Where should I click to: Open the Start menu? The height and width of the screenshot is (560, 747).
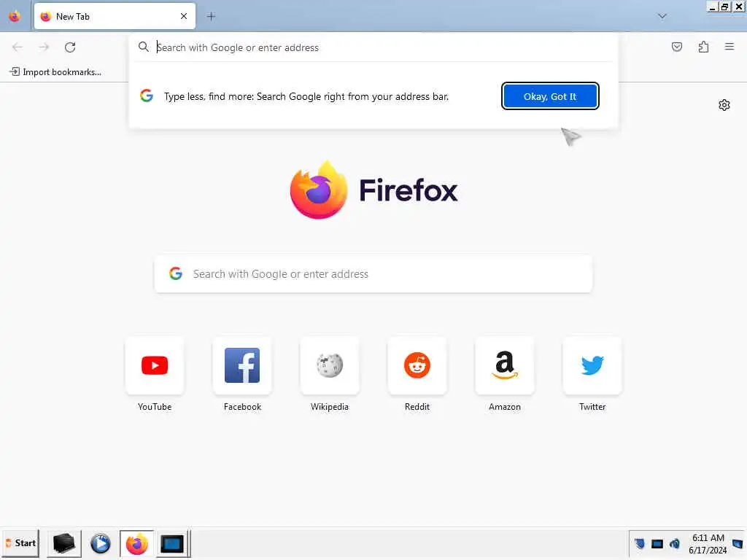pos(20,543)
